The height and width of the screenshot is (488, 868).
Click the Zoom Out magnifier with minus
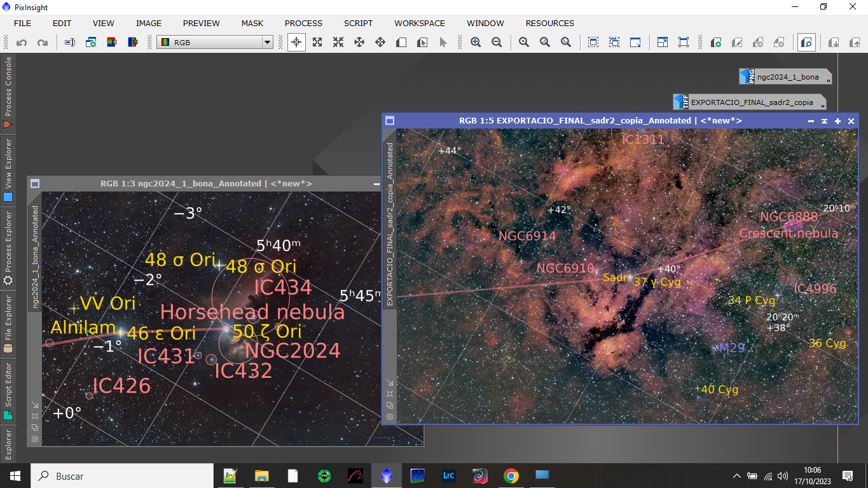click(x=497, y=43)
